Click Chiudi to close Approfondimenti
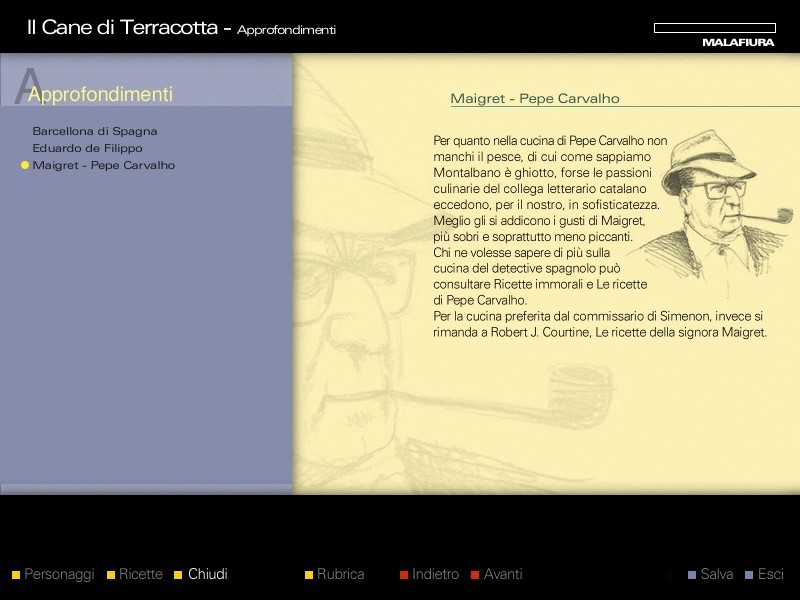The image size is (800, 600). (208, 574)
